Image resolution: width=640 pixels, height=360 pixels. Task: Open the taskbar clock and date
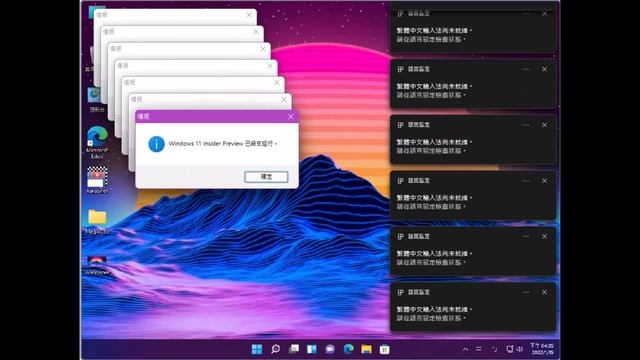[x=542, y=349]
